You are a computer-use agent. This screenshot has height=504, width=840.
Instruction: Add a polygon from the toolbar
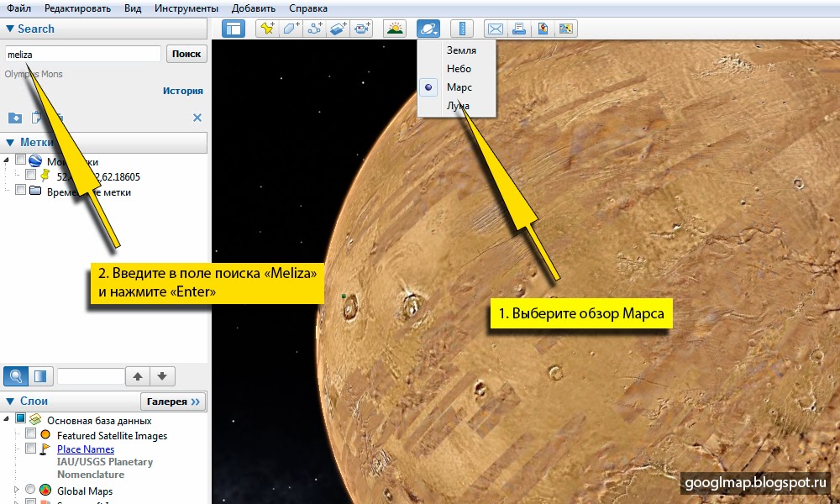[x=291, y=29]
